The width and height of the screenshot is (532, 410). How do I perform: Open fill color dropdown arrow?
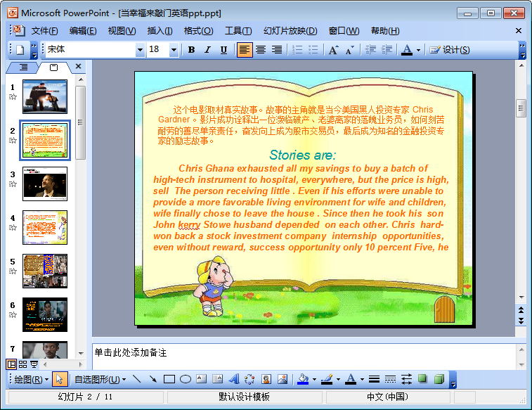pyautogui.click(x=315, y=380)
